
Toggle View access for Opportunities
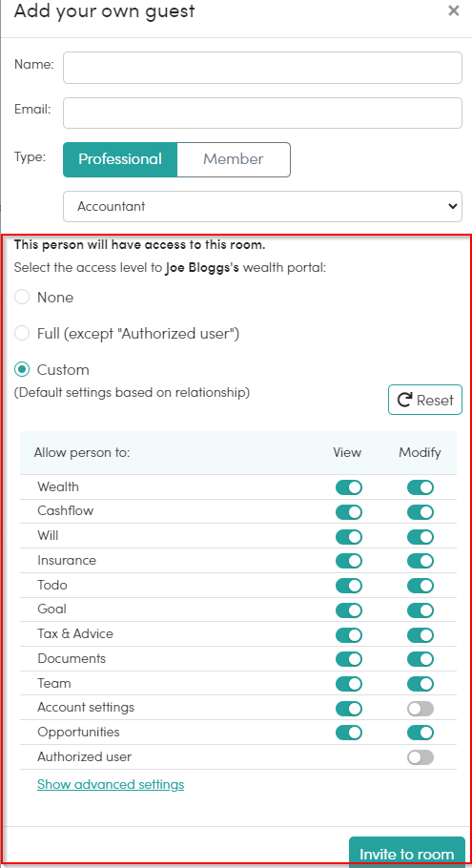point(349,733)
